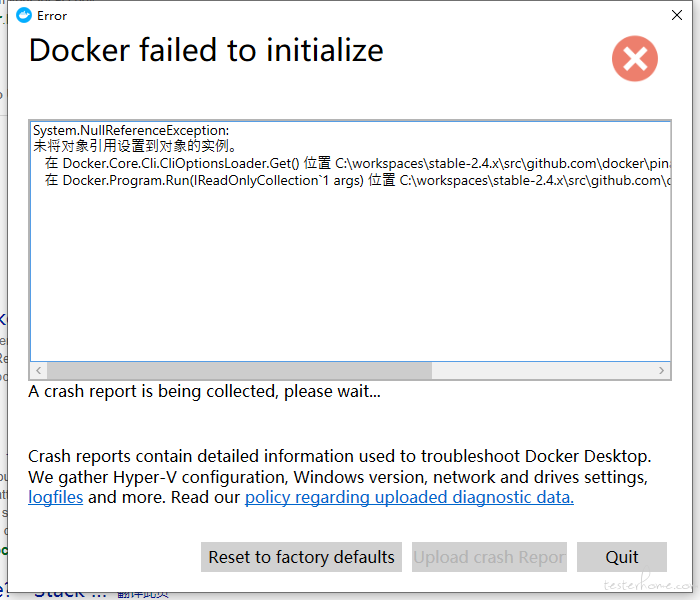Viewport: 700px width, 600px height.
Task: Click the System.NullReferenceException line in text box
Action: tap(131, 130)
